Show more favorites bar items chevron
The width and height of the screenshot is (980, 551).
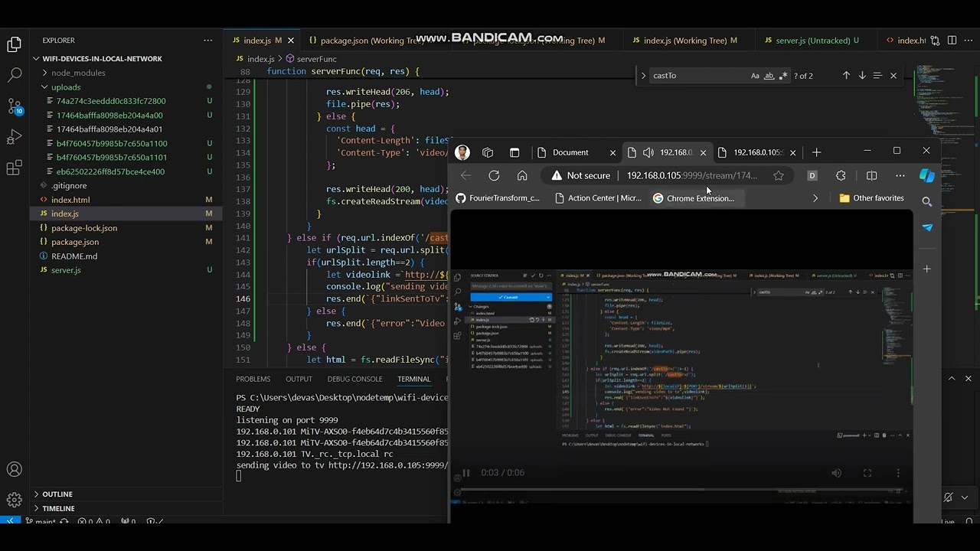(815, 198)
